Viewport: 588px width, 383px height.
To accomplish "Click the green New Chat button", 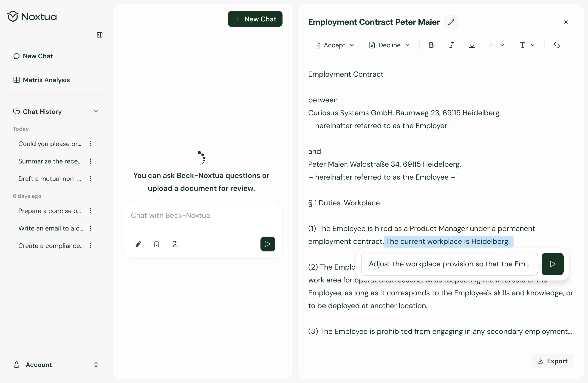I will click(255, 19).
